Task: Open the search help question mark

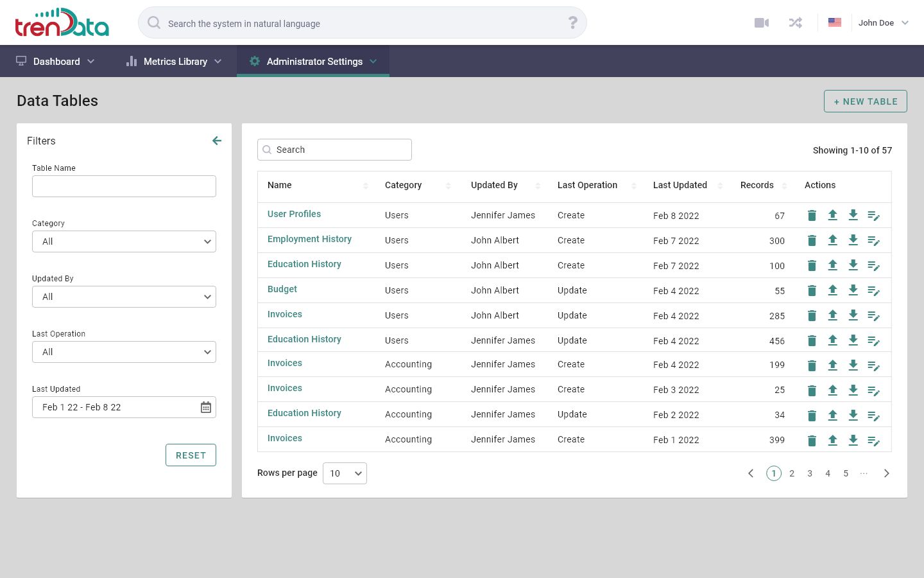Action: click(572, 23)
